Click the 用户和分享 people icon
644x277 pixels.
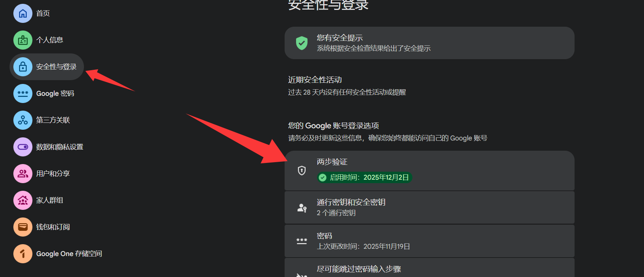tap(23, 174)
